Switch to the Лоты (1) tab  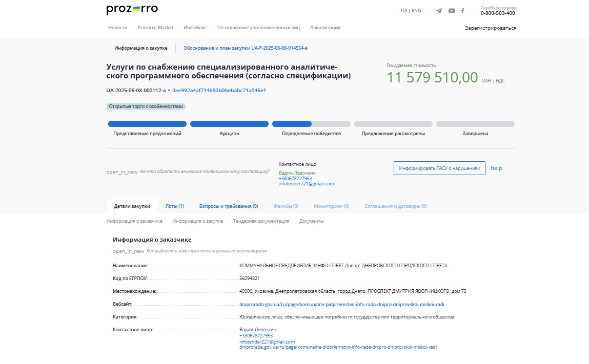click(x=175, y=206)
